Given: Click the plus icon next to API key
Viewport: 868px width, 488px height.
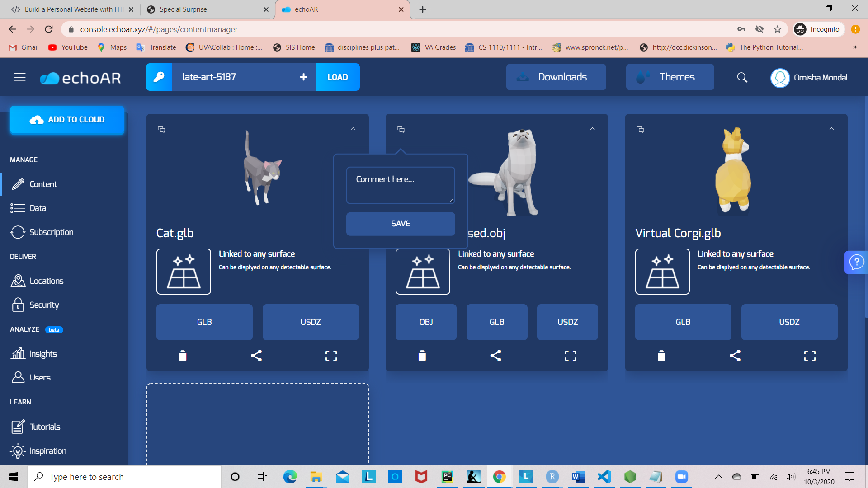Looking at the screenshot, I should (303, 77).
